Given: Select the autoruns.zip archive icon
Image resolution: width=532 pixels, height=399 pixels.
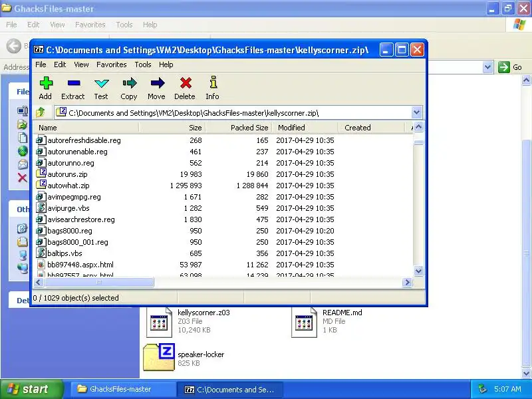Looking at the screenshot, I should click(x=41, y=174).
